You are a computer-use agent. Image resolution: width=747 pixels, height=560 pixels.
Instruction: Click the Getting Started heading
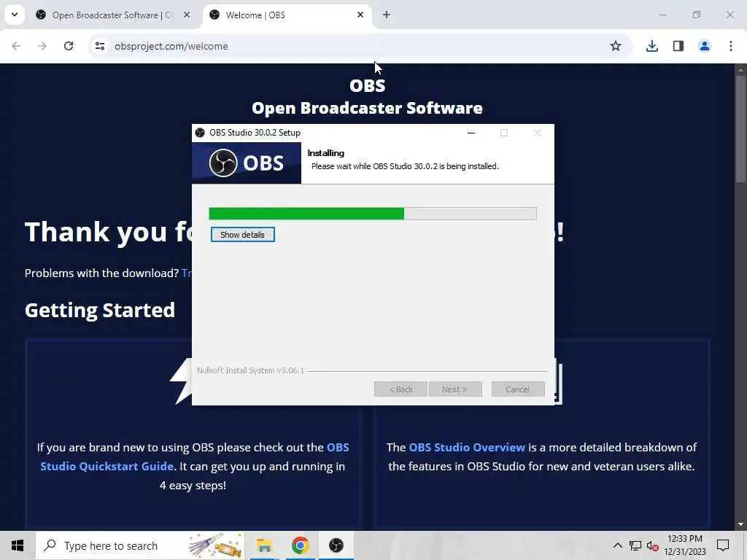click(x=100, y=311)
